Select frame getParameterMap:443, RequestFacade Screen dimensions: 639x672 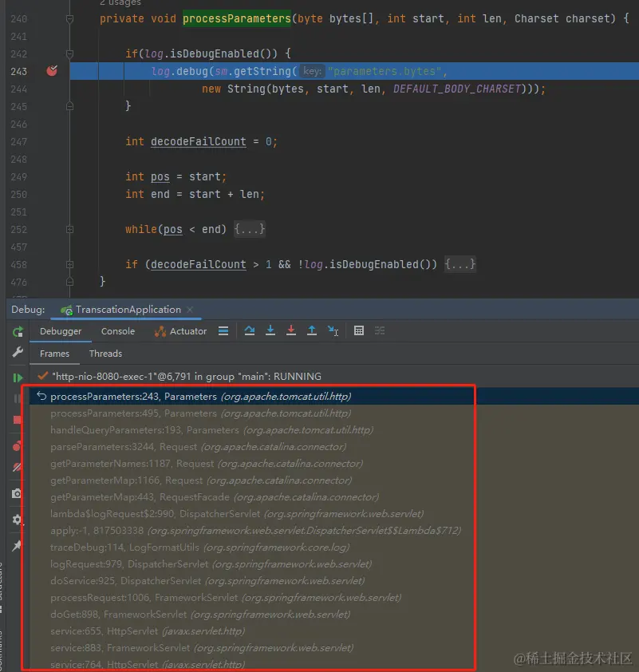tap(334, 496)
